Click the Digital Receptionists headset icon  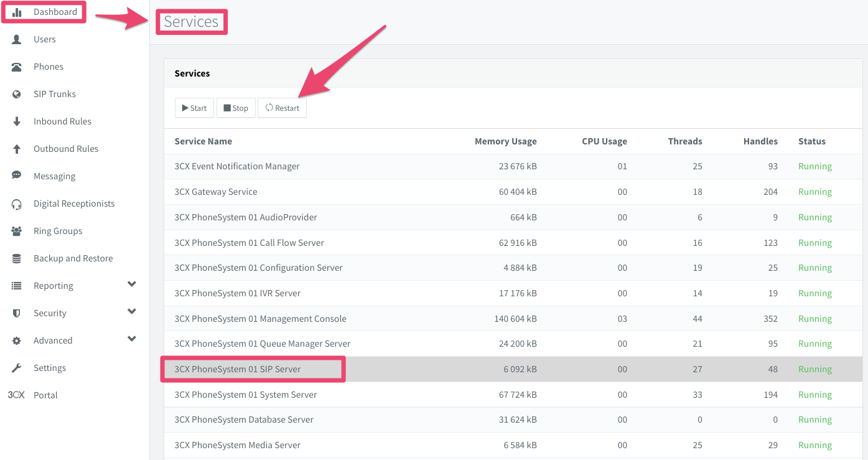coord(17,204)
